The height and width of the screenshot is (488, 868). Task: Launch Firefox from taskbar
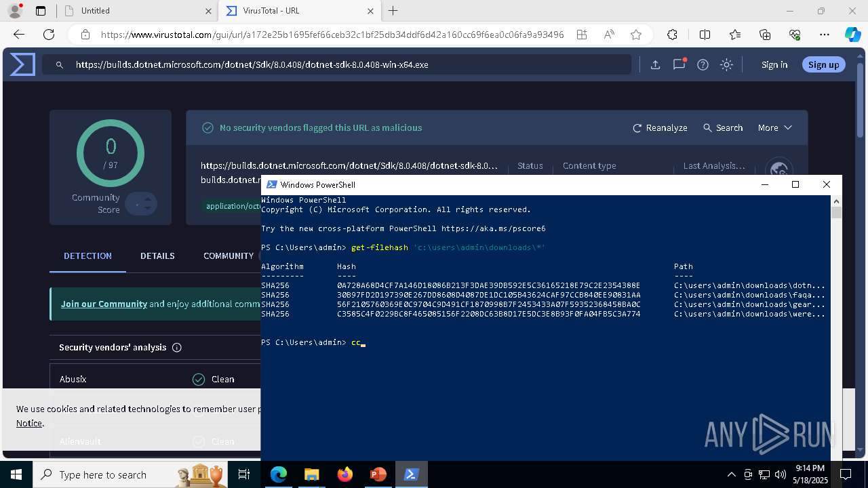coord(344,474)
